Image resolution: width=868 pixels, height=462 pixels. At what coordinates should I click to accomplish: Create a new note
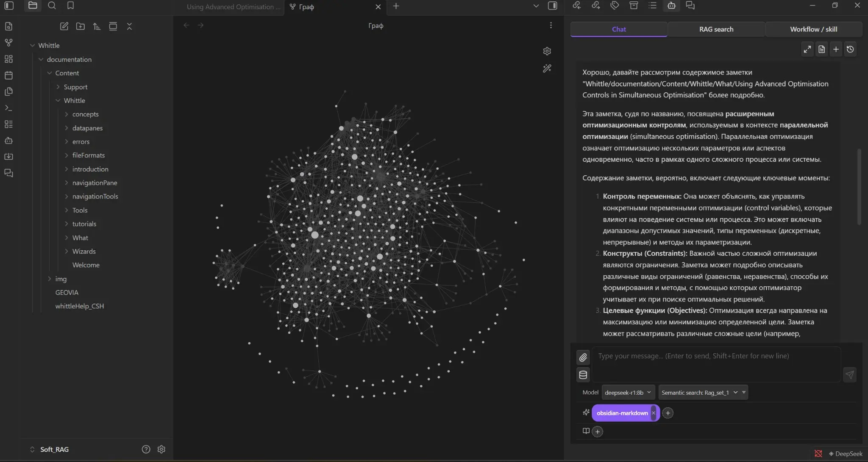click(64, 26)
